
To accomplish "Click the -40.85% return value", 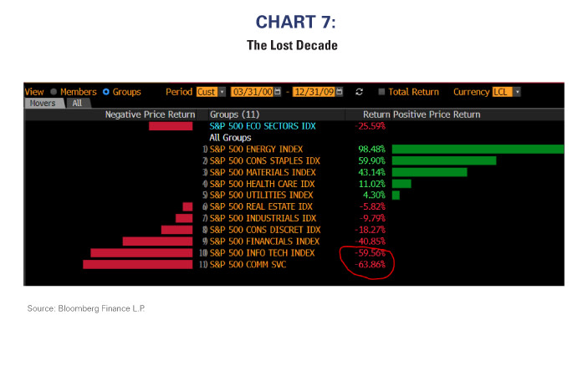I will point(371,241).
